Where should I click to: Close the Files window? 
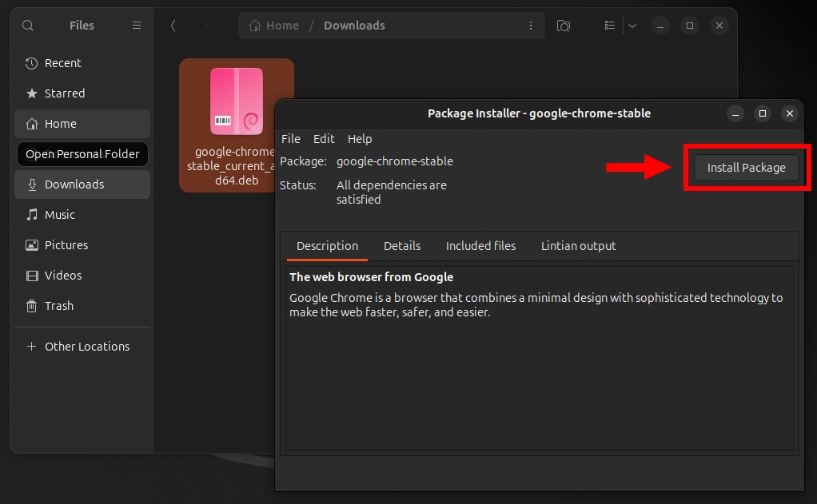point(719,26)
